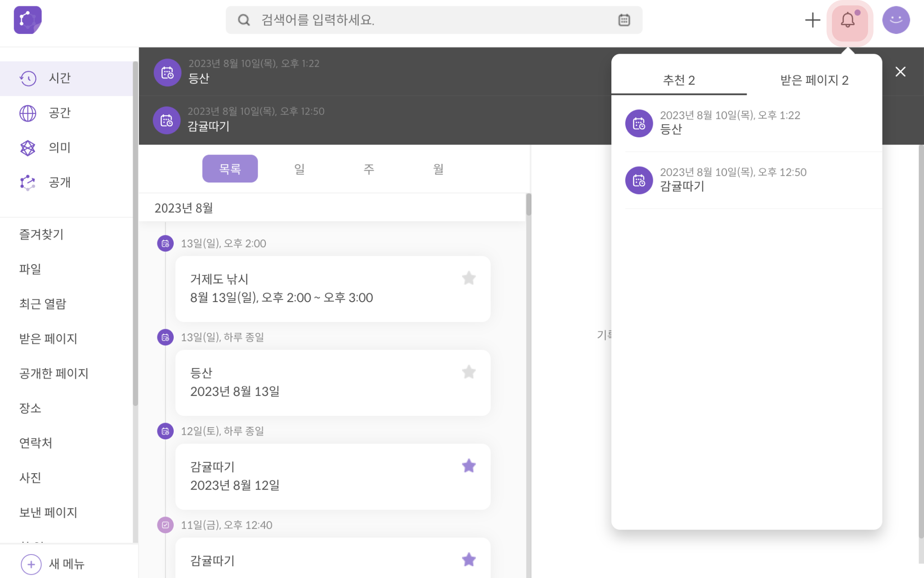Viewport: 924px width, 578px height.
Task: Switch to the 월 view tab
Action: [438, 169]
